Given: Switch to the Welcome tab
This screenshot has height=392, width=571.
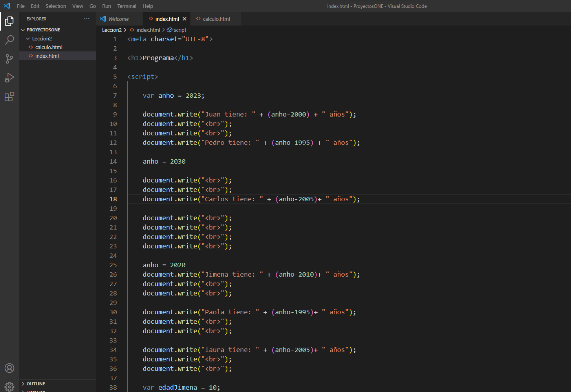Looking at the screenshot, I should tap(119, 19).
